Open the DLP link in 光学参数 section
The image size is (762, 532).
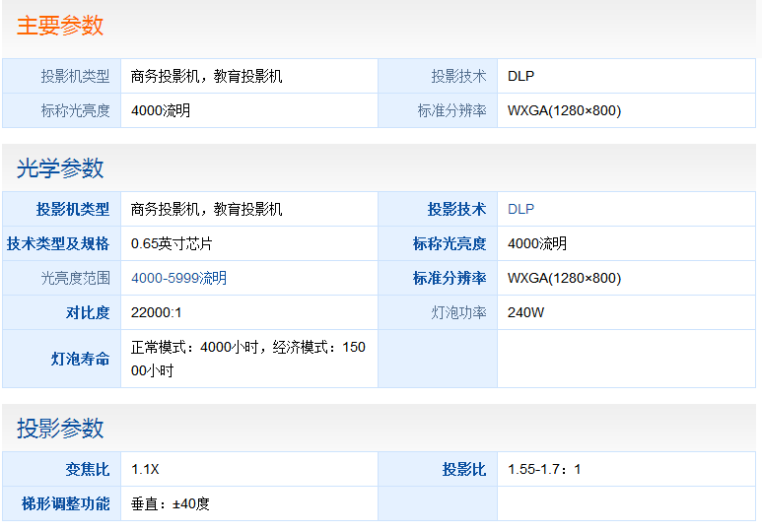(x=520, y=209)
